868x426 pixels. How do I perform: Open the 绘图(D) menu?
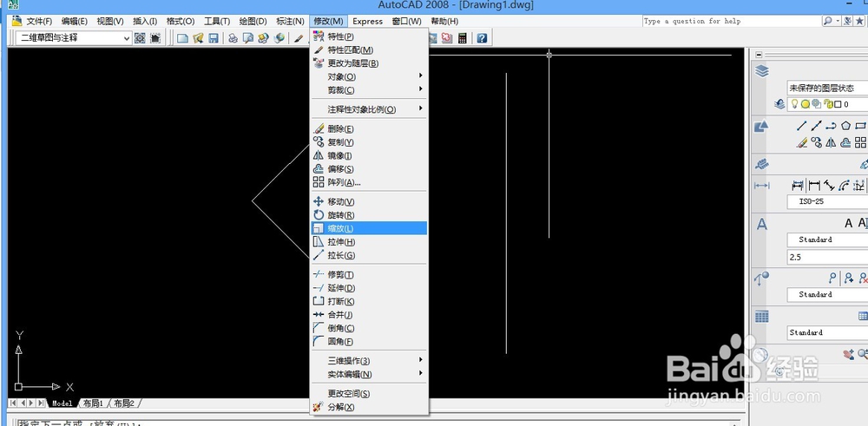click(x=253, y=21)
